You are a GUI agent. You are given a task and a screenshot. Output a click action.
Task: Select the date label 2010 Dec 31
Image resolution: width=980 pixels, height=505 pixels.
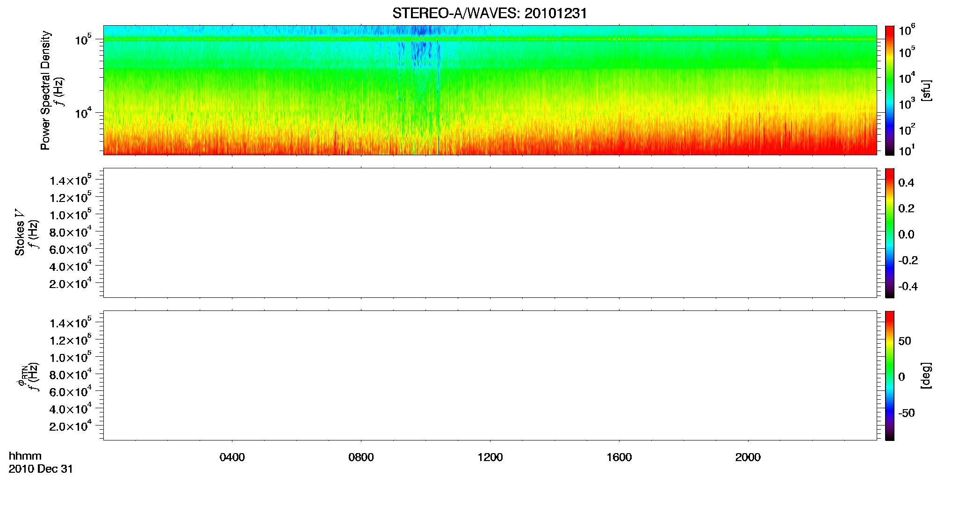coord(41,469)
